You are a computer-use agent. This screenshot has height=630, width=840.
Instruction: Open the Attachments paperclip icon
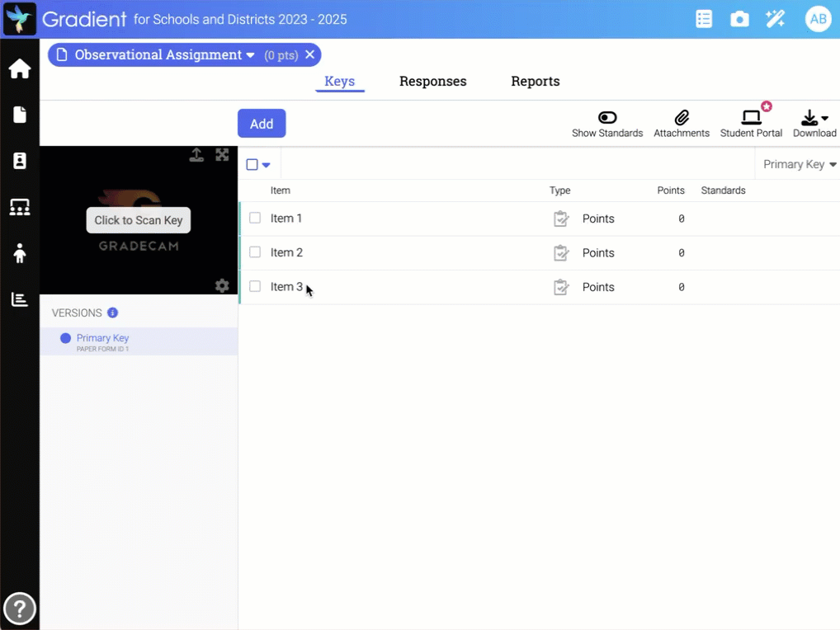click(x=682, y=118)
